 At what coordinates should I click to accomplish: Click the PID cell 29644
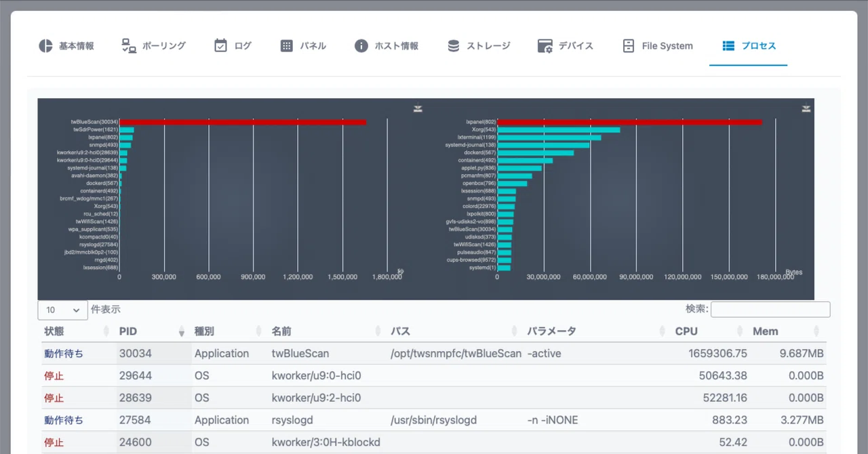(x=136, y=376)
